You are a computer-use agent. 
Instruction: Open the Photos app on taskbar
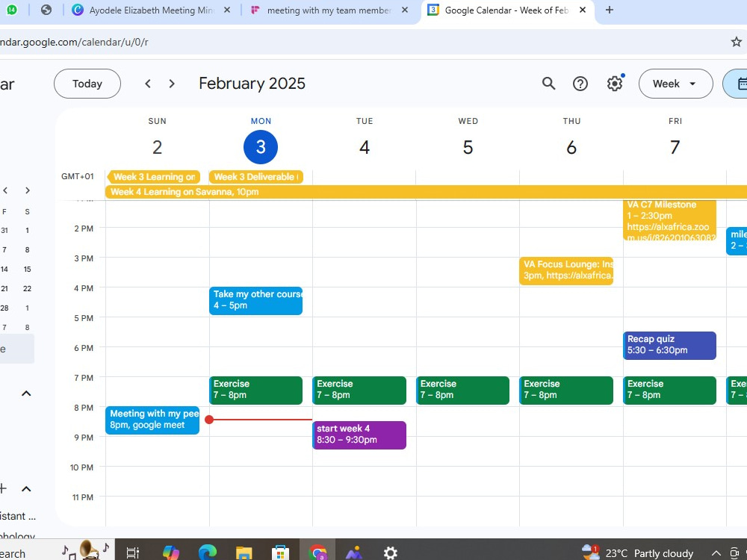354,553
